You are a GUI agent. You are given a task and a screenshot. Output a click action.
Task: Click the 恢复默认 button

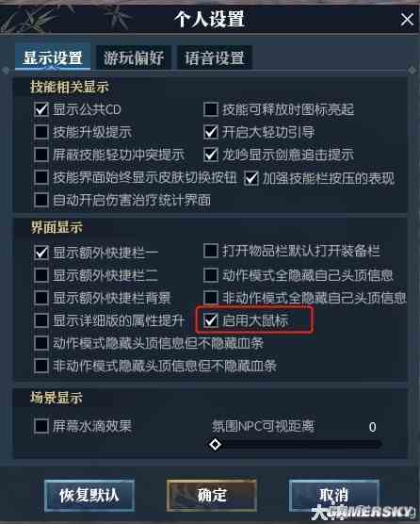click(89, 496)
